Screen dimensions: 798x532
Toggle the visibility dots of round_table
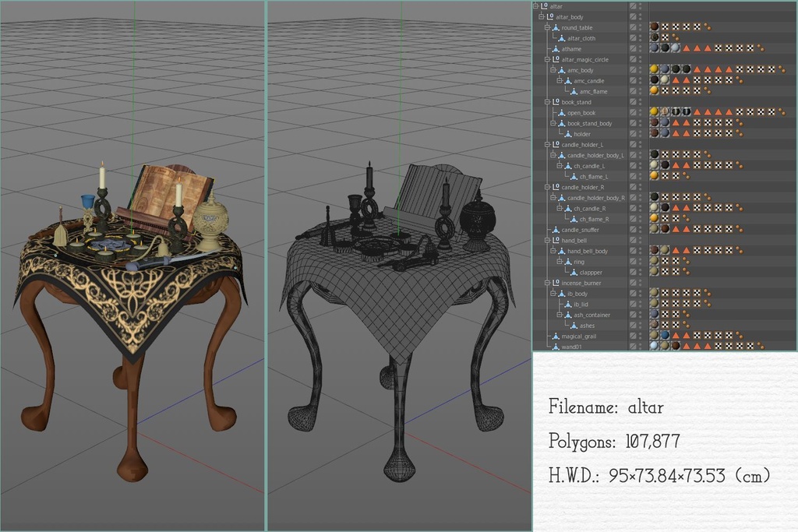(641, 27)
